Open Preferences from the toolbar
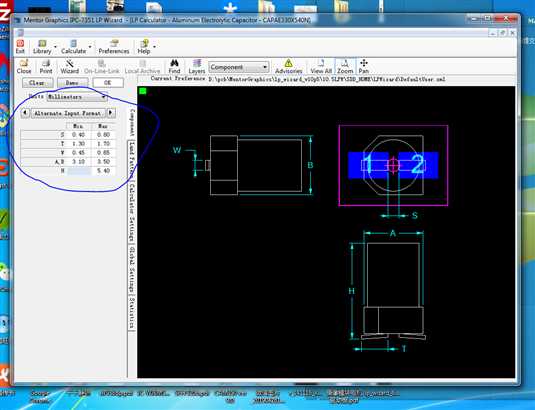This screenshot has height=410, width=535. pyautogui.click(x=114, y=47)
